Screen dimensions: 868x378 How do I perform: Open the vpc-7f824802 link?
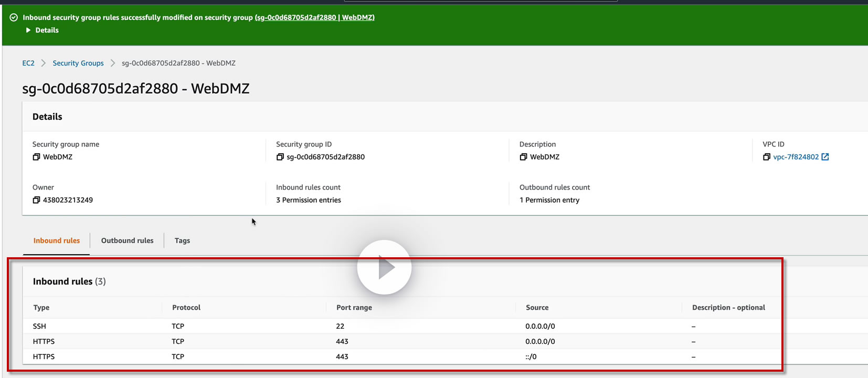click(796, 157)
